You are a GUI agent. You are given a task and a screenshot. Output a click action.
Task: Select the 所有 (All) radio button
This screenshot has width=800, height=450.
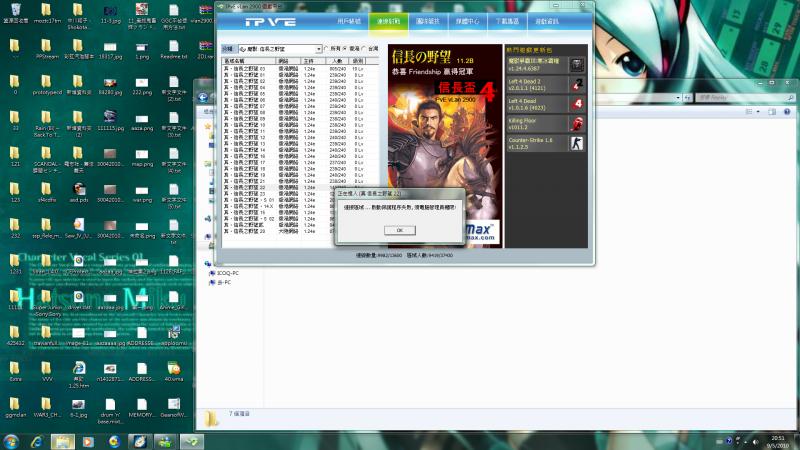point(328,48)
